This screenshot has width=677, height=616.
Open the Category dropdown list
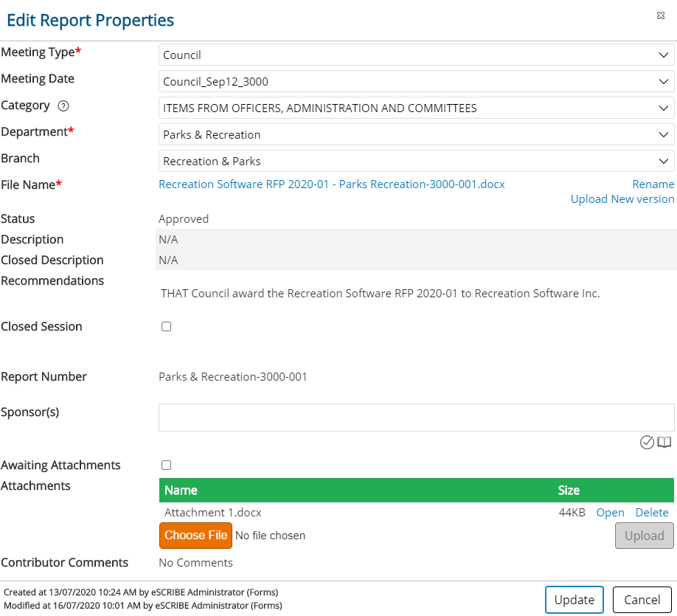point(416,108)
